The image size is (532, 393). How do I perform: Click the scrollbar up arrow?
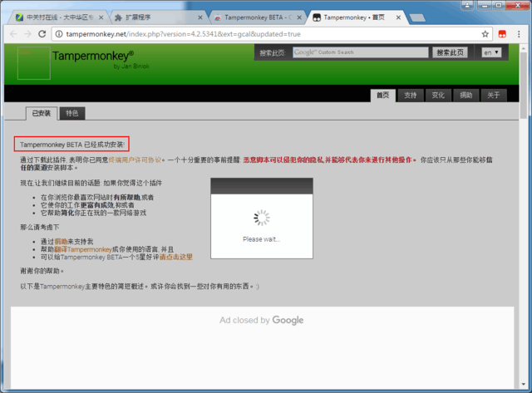[523, 48]
